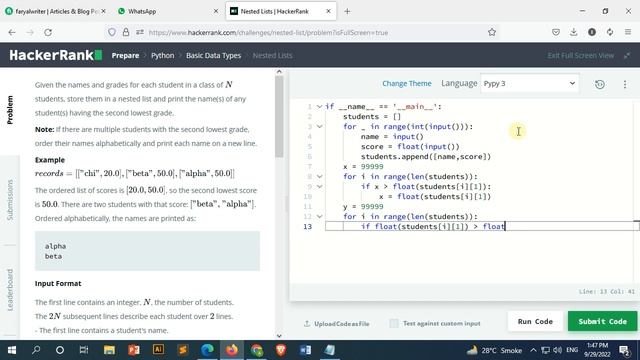Launch Adobe Illustrator from the taskbar

coord(158,350)
